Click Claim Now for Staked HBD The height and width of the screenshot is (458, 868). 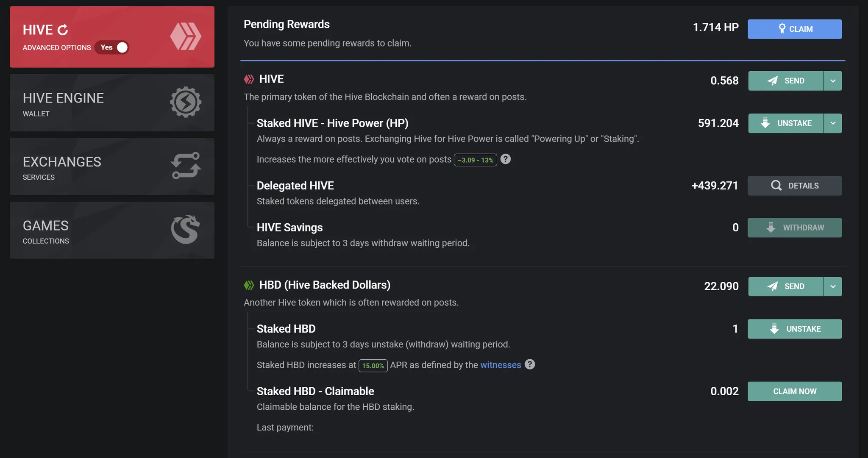795,391
